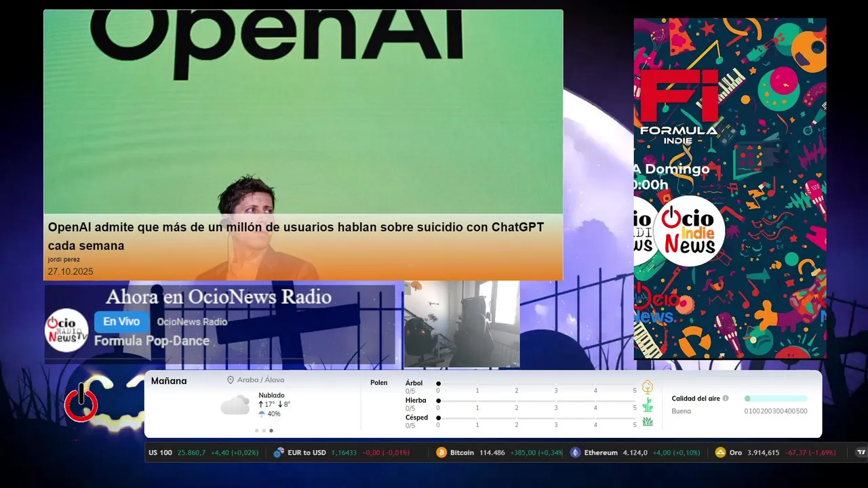Click the Ocio Indie News circular logo
Viewport: 868px width, 488px height.
[689, 230]
